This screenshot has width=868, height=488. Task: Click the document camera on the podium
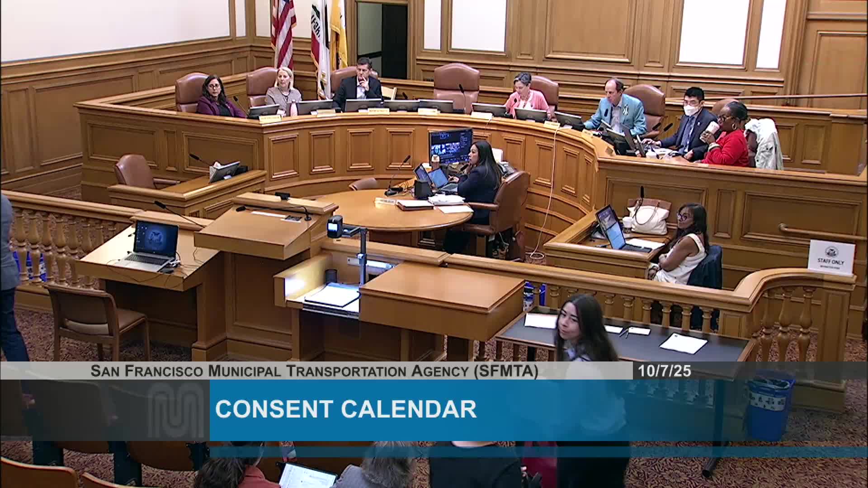coord(335,226)
